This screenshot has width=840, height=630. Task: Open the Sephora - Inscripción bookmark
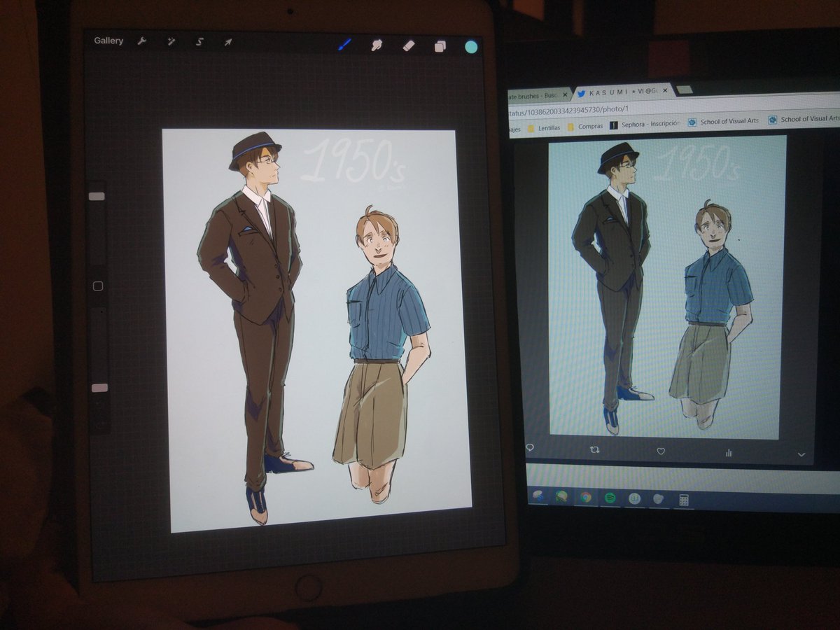[x=645, y=124]
